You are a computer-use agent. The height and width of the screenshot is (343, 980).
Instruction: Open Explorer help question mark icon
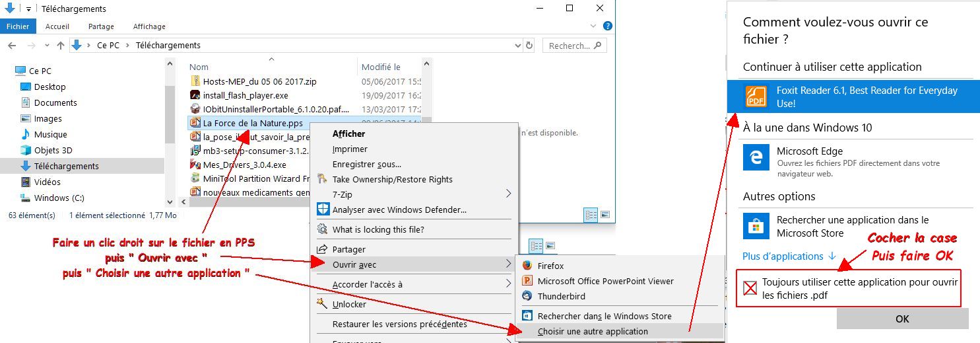pyautogui.click(x=608, y=26)
